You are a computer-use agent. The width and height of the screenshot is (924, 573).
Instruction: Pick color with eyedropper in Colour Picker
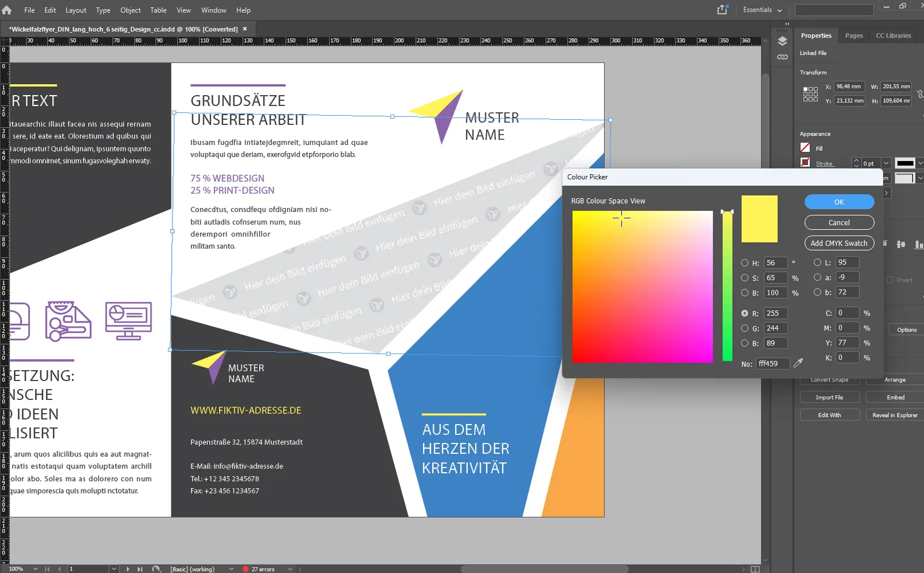(798, 363)
